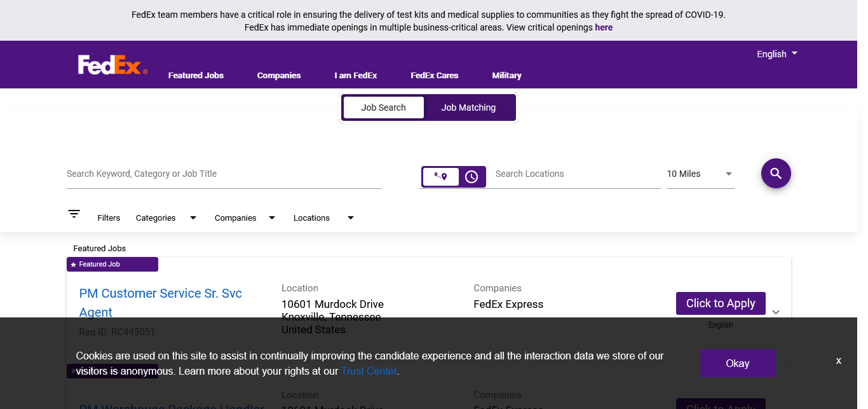Open the Trust Center link
This screenshot has height=409, width=868.
(369, 371)
